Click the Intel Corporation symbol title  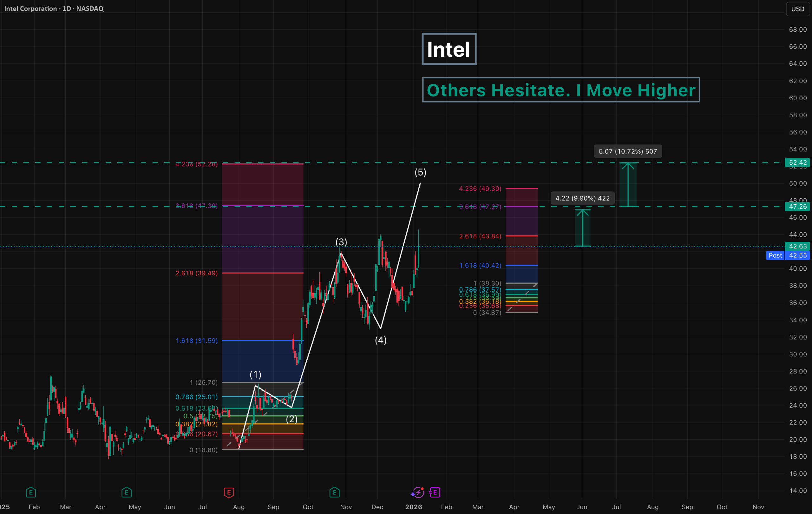30,9
